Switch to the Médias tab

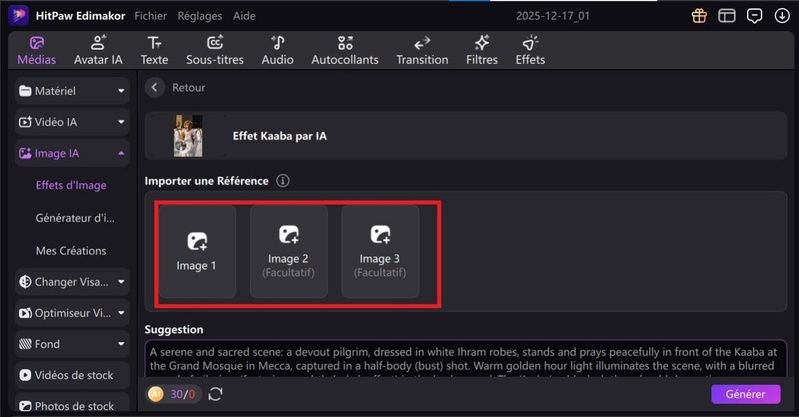coord(37,50)
